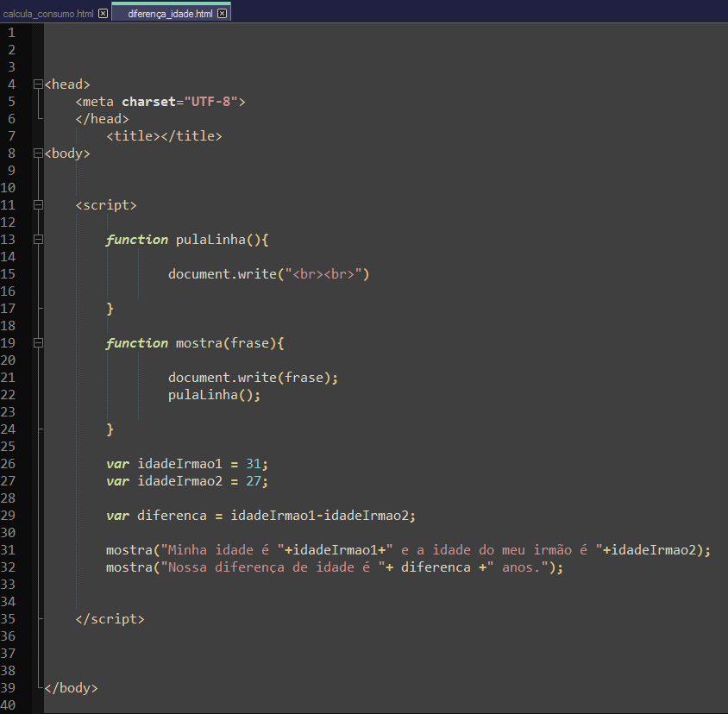728x714 pixels.
Task: Click the </body> closing tag
Action: 71,688
